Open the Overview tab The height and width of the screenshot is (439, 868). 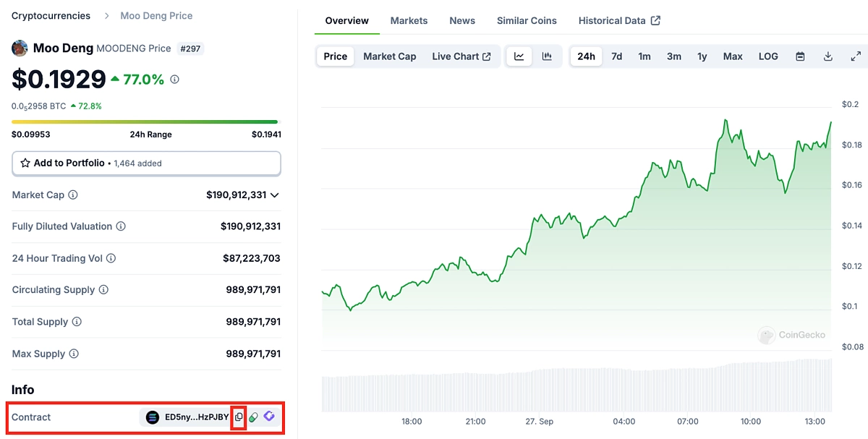pyautogui.click(x=347, y=21)
